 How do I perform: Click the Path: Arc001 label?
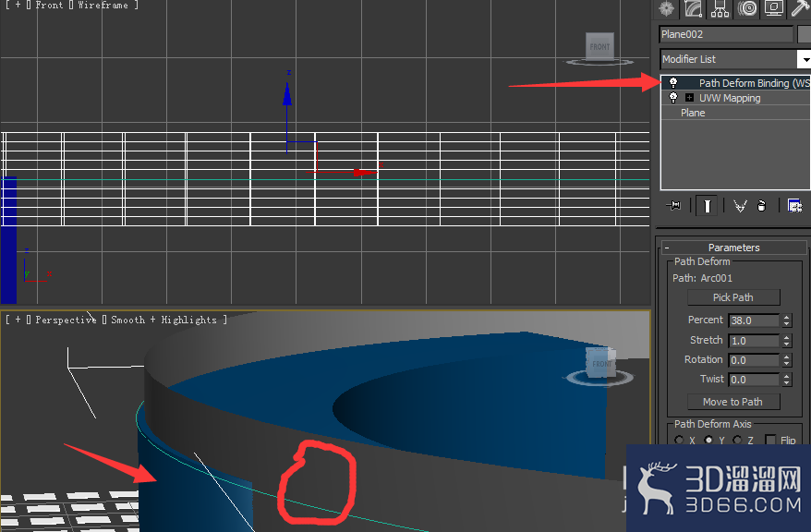(702, 278)
